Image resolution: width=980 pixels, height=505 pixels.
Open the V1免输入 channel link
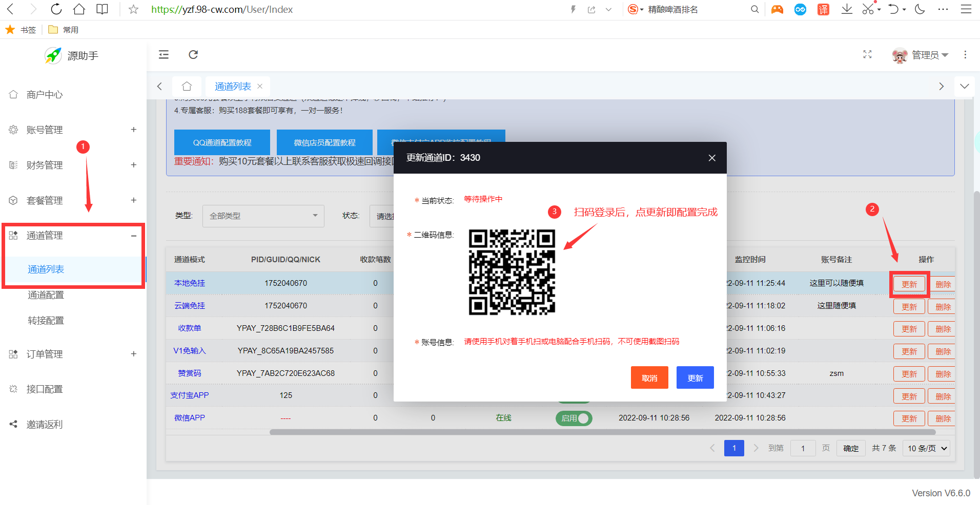point(190,351)
